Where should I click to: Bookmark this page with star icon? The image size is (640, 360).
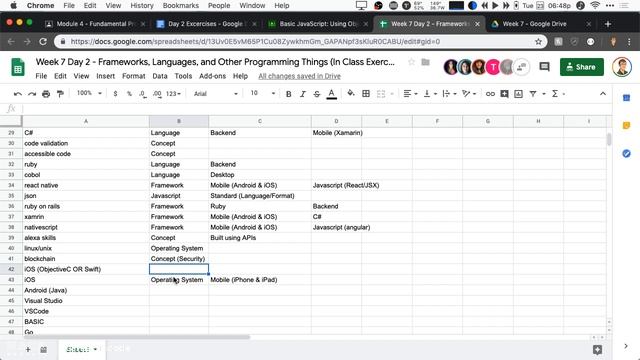tap(538, 42)
